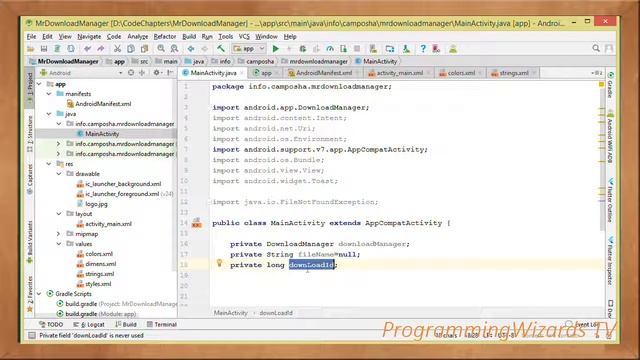
Task: Click the Replace toolbar icon
Action: (174, 49)
